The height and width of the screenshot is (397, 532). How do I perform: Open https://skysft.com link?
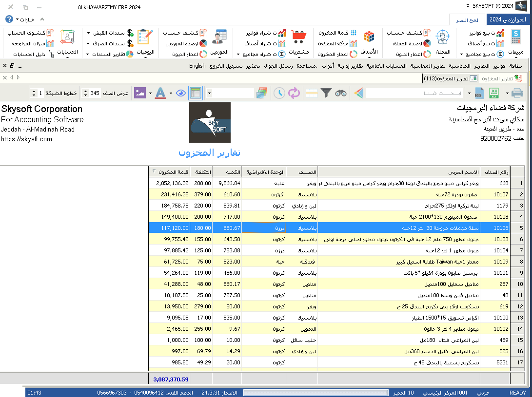tap(26, 139)
